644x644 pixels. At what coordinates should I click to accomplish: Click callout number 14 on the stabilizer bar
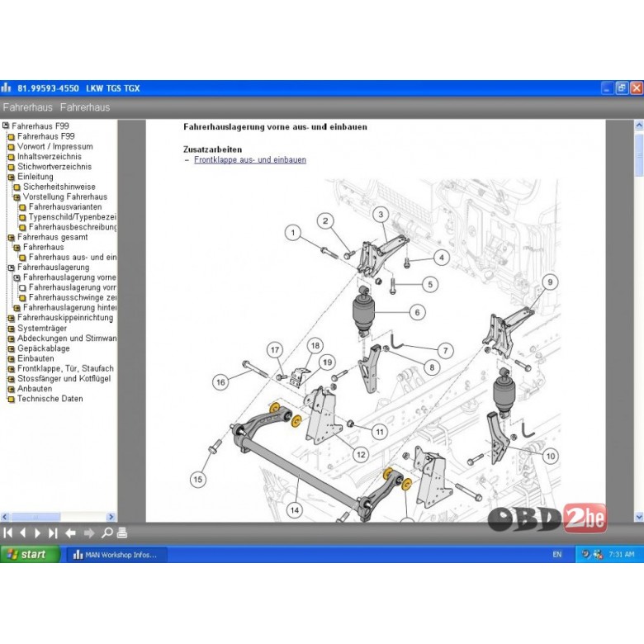[x=295, y=510]
